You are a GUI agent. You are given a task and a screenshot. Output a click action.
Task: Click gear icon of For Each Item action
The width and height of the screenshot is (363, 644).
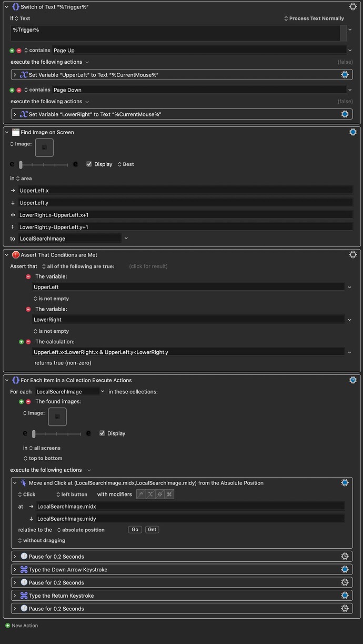(352, 380)
